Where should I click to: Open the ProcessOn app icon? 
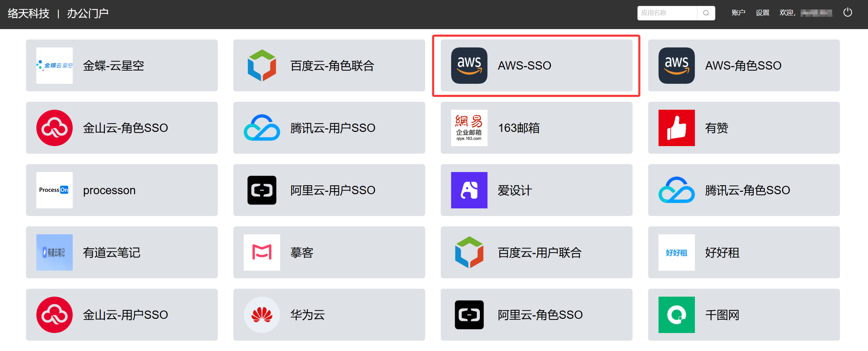pyautogui.click(x=54, y=190)
